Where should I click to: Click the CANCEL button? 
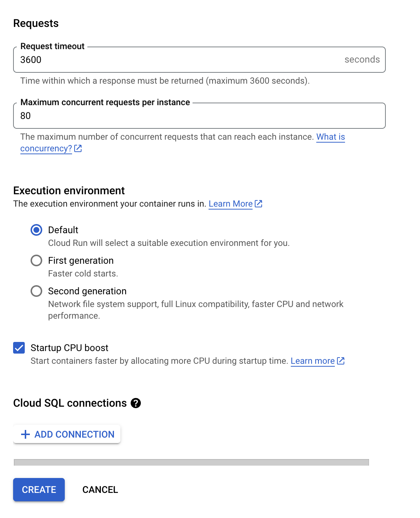100,490
